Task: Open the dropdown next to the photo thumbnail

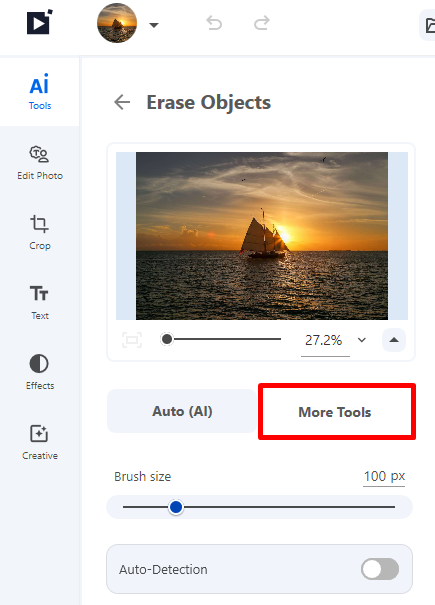Action: 154,25
